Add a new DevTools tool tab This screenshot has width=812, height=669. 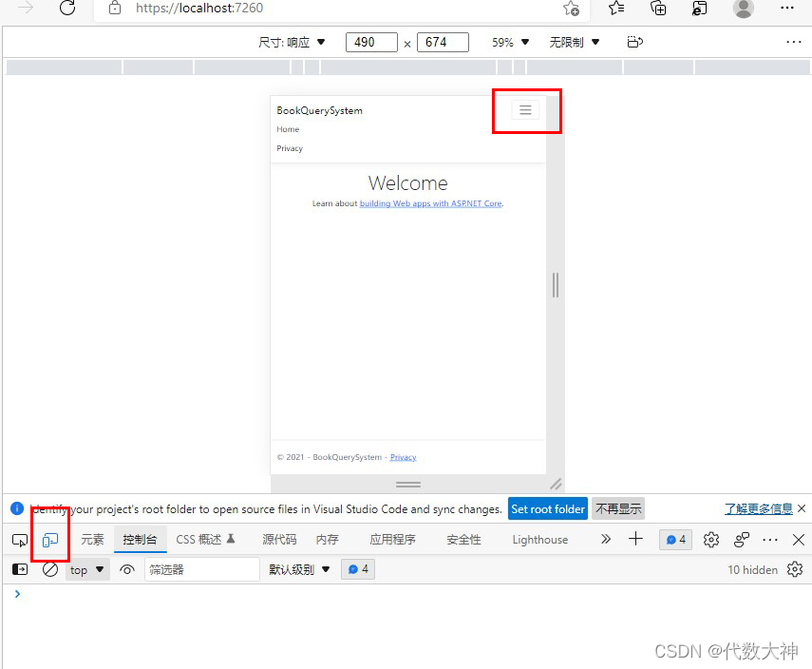click(635, 539)
